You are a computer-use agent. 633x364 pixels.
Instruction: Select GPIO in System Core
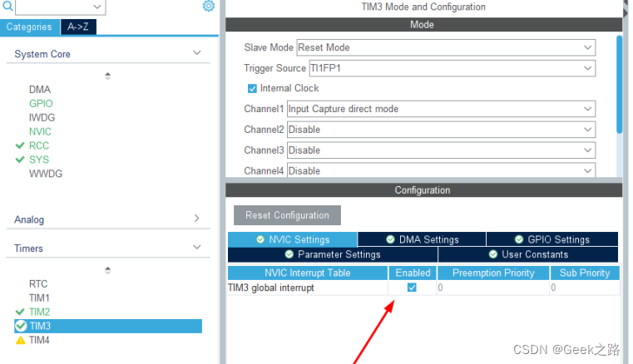pos(41,104)
